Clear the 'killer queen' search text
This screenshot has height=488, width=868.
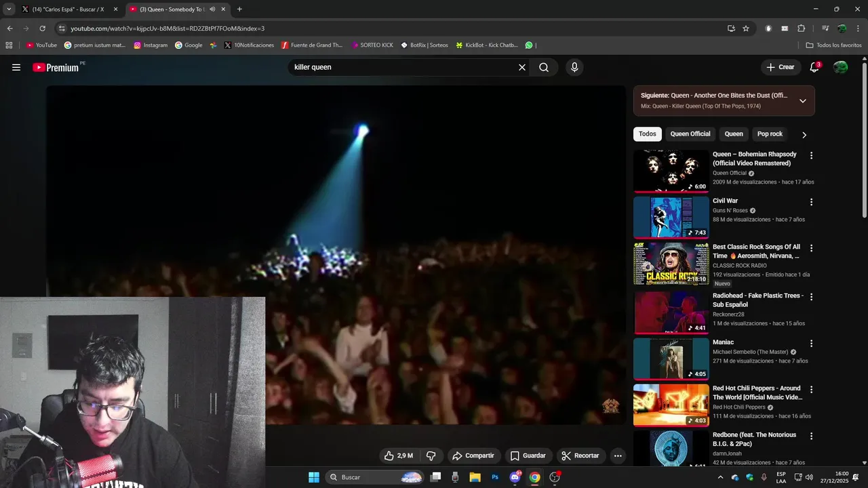click(522, 67)
